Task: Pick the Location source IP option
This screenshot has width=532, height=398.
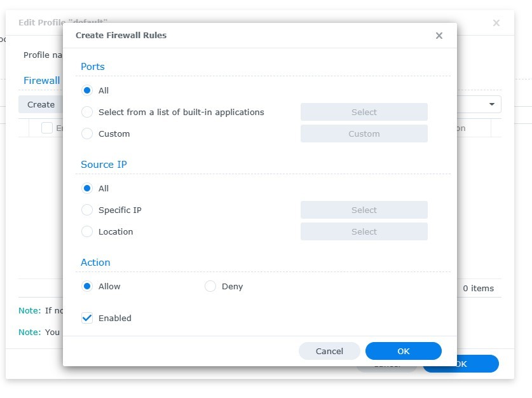Action: pos(87,231)
